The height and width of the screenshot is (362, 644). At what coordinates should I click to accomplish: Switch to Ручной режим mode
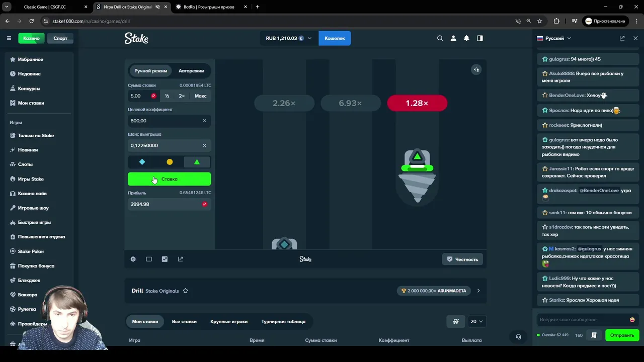[x=150, y=71]
